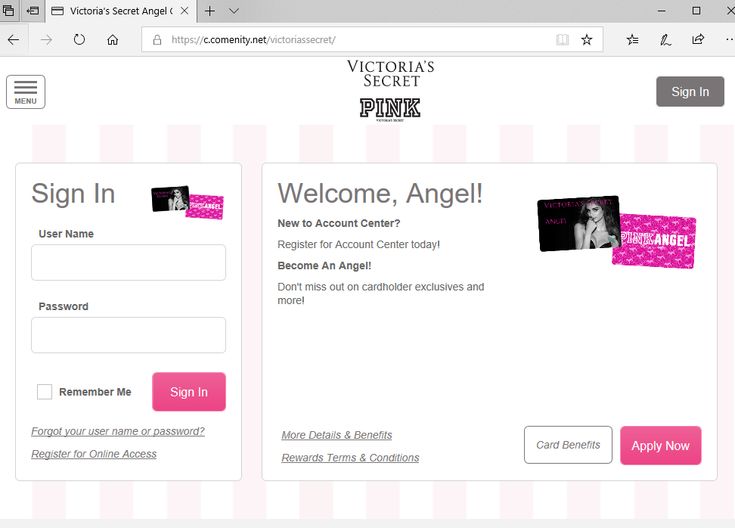Open More Details & Benefits link

point(337,435)
